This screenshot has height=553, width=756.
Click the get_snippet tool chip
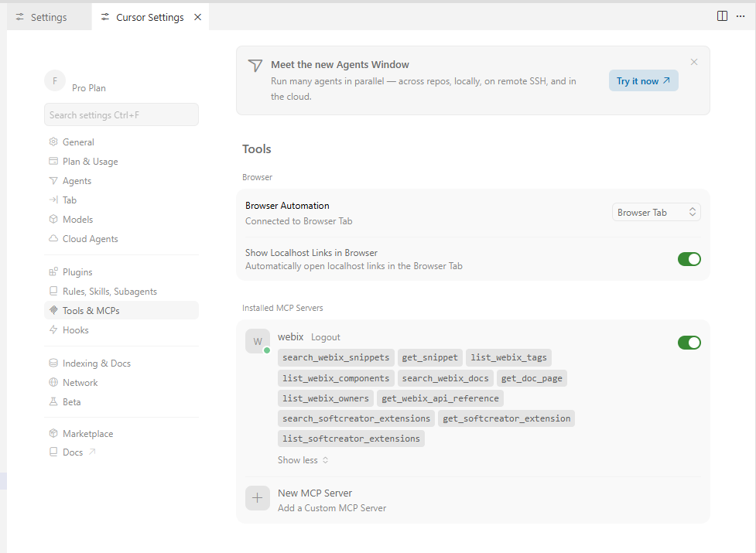tap(429, 357)
